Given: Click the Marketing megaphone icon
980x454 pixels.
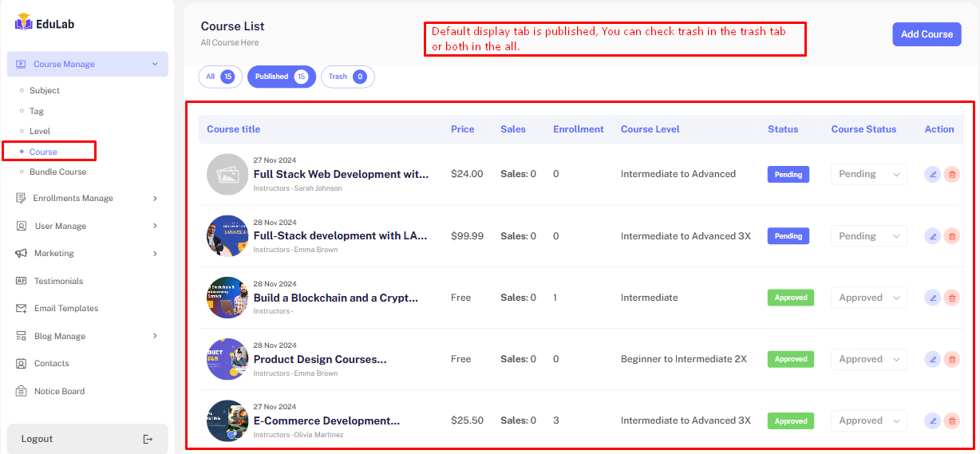Looking at the screenshot, I should [x=21, y=254].
